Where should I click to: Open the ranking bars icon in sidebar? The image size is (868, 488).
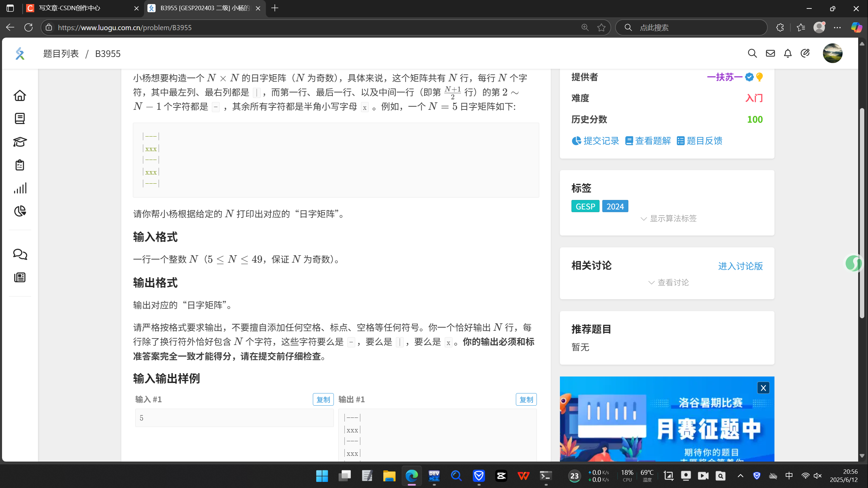tap(20, 188)
